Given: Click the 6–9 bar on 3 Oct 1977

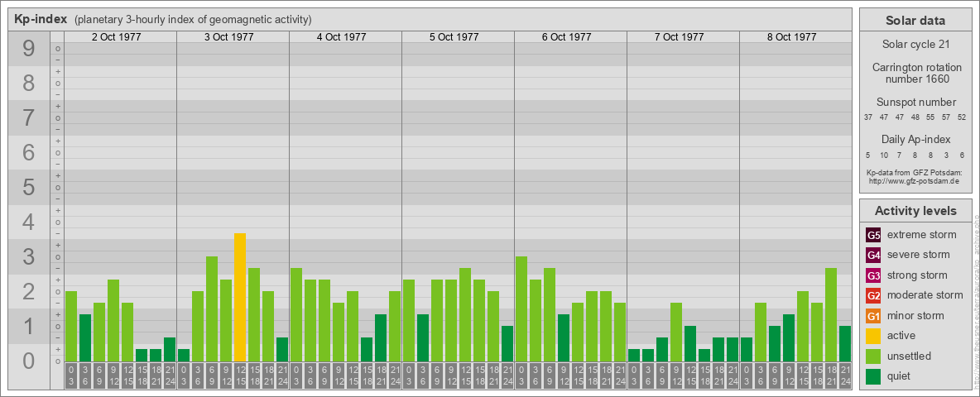Looking at the screenshot, I should pos(212,309).
